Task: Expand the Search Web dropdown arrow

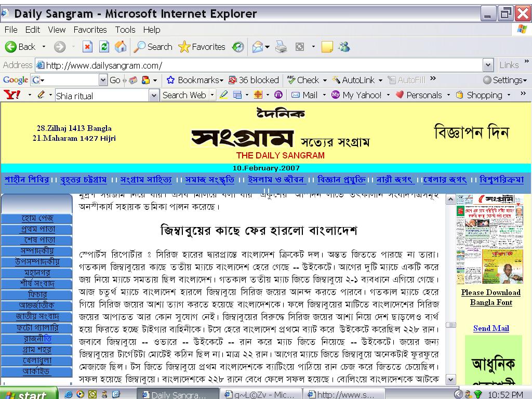Action: pyautogui.click(x=212, y=95)
